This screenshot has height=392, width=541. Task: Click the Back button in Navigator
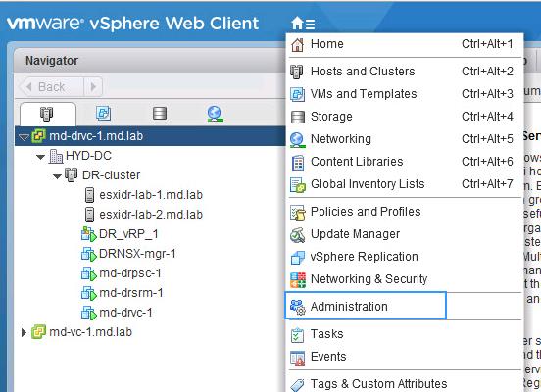tap(52, 86)
